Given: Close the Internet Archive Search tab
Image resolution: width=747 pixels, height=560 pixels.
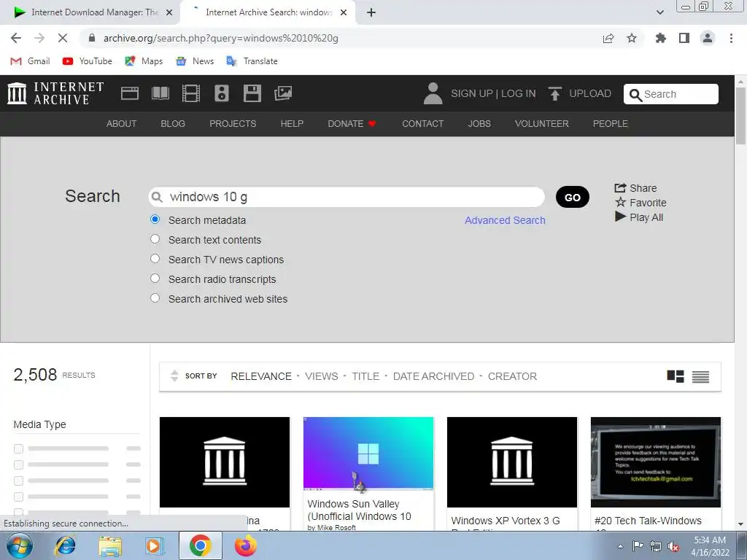Looking at the screenshot, I should pyautogui.click(x=344, y=12).
